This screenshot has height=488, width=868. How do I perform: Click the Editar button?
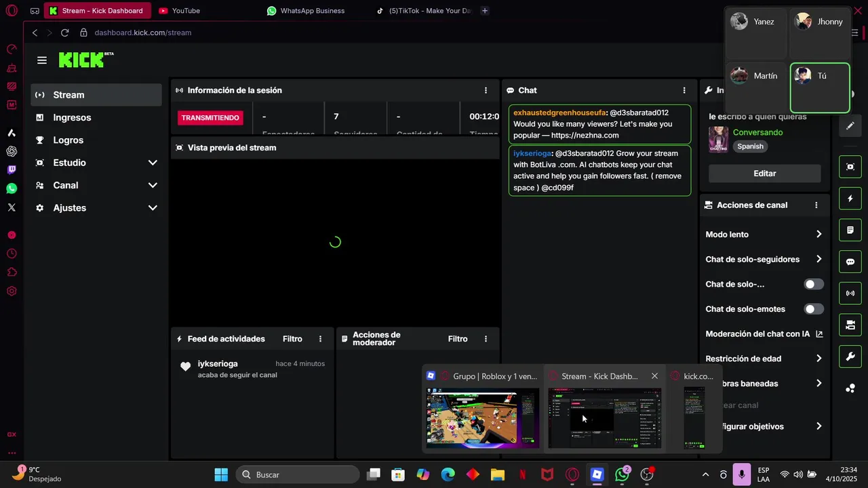[x=764, y=174]
